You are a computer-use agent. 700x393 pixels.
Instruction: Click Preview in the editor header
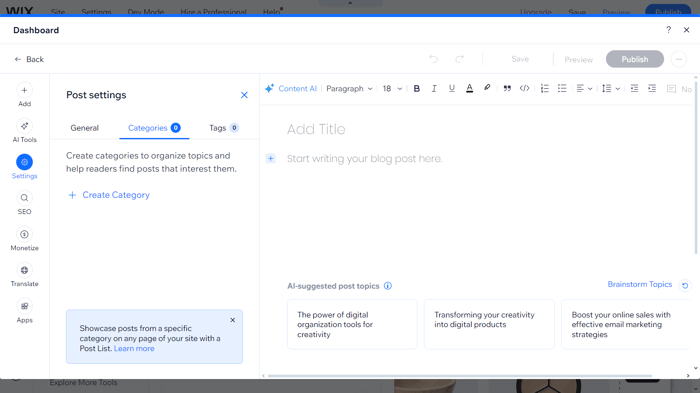click(x=578, y=59)
